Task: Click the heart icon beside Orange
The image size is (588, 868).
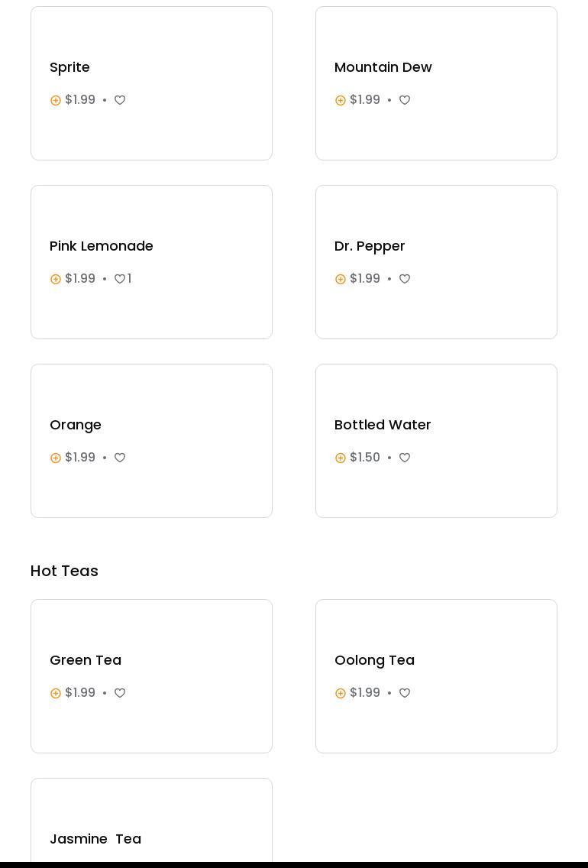Action: 120,458
